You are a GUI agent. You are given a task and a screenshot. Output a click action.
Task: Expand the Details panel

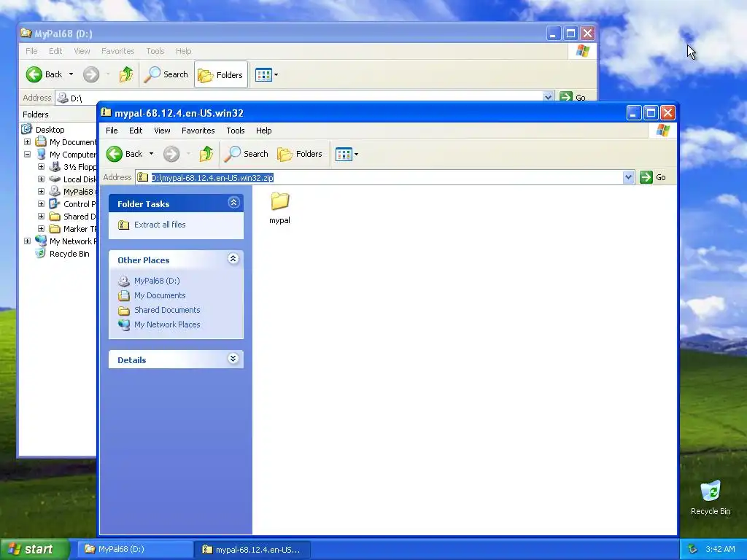pos(233,359)
